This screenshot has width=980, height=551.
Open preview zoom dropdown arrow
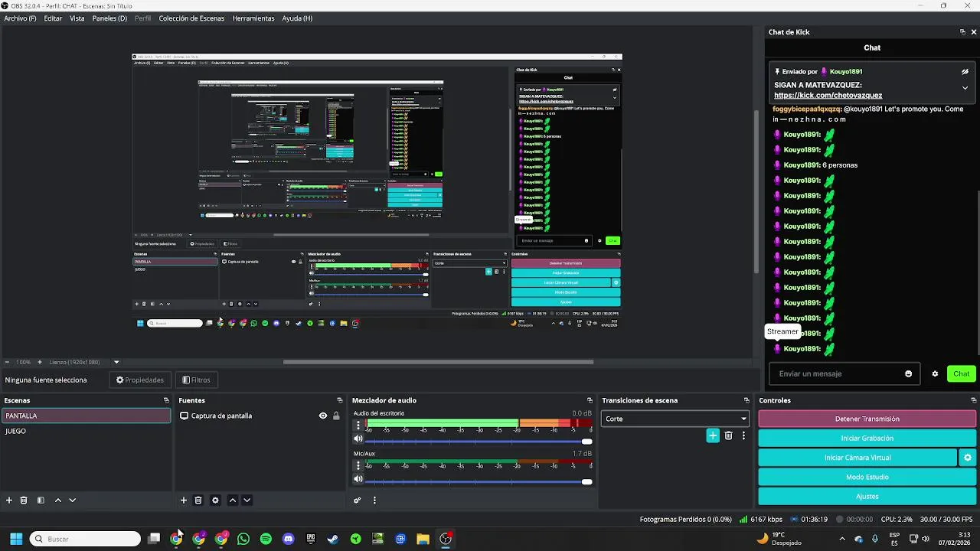click(x=116, y=362)
